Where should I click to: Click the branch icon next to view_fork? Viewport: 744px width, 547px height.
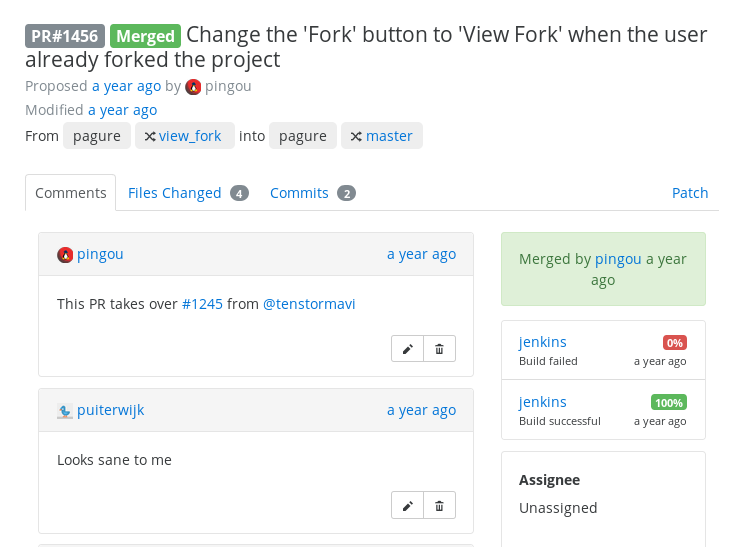(x=150, y=136)
